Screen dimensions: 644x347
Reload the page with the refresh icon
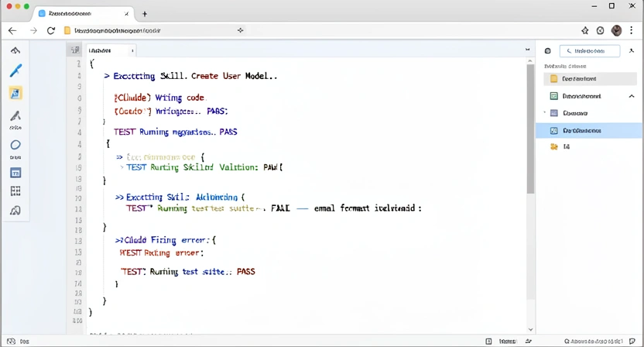(51, 30)
